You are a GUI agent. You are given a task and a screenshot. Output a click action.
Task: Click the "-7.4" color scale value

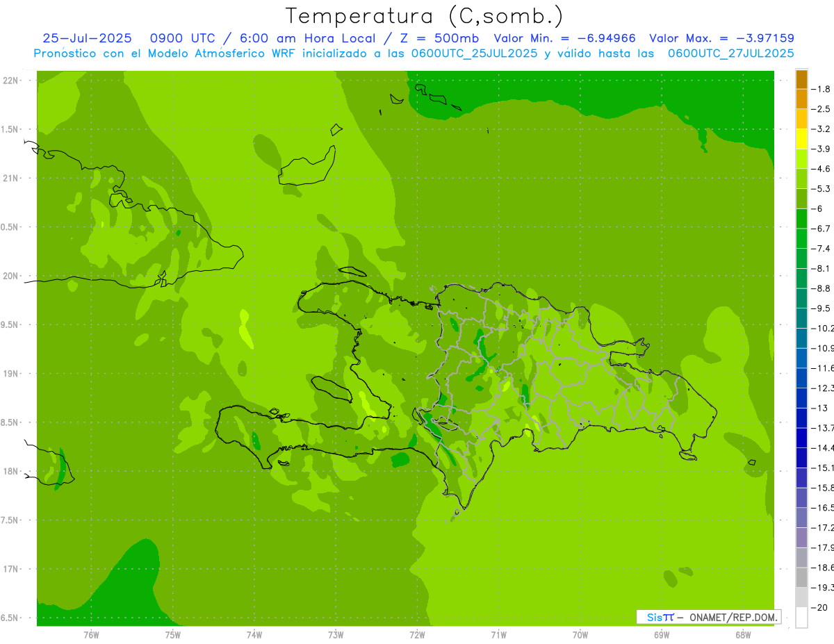pyautogui.click(x=822, y=248)
